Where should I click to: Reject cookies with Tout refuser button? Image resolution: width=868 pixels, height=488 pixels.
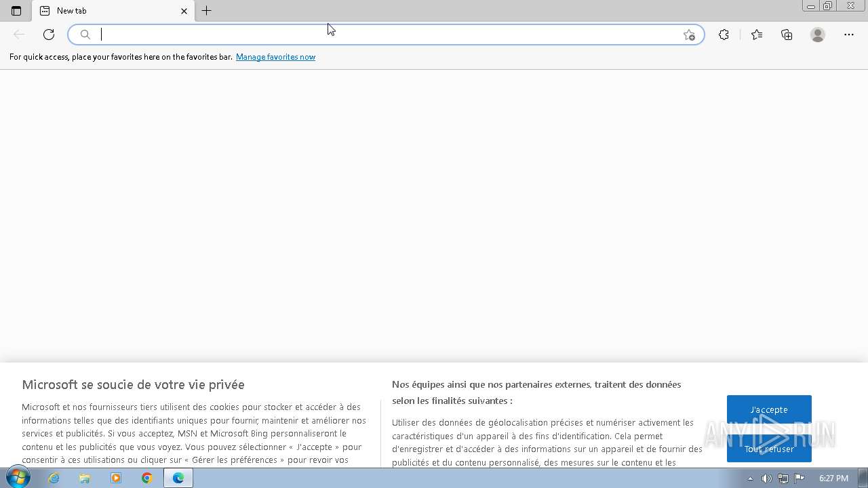[769, 449]
